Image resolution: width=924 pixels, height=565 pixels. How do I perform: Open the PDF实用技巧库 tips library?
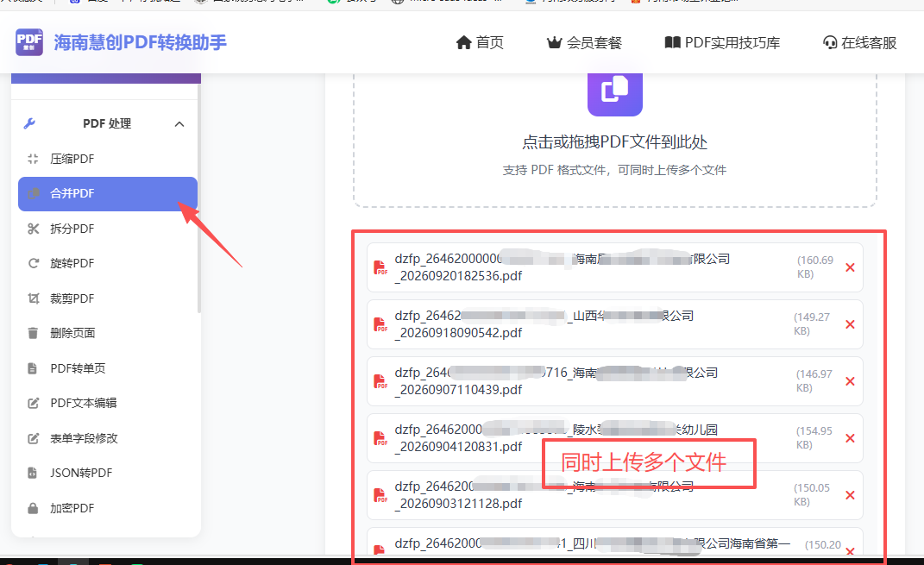point(722,42)
